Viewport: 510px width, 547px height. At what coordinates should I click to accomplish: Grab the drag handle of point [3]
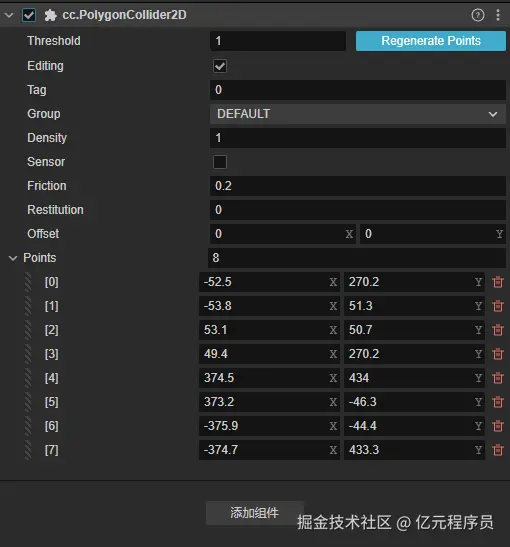click(28, 354)
